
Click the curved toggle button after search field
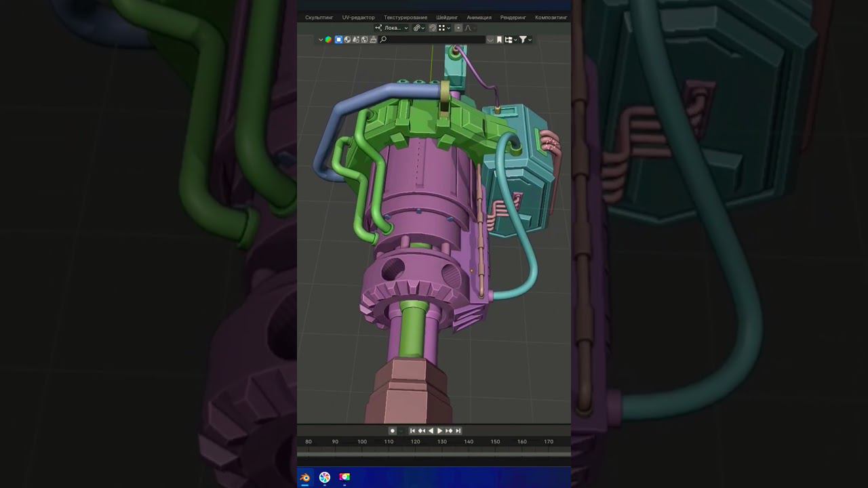tap(490, 39)
